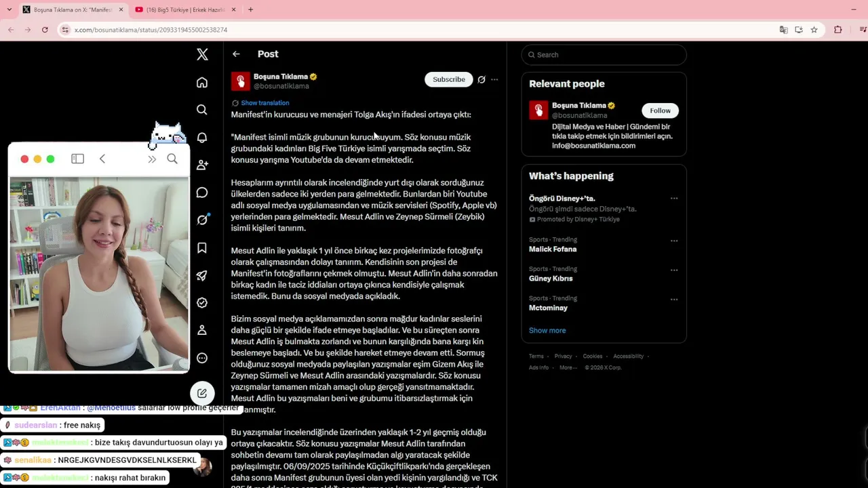Open Explore search icon in X sidebar
The width and height of the screenshot is (868, 488).
202,110
